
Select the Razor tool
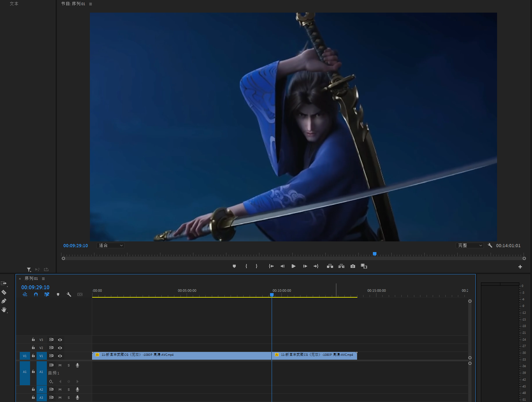coord(4,292)
